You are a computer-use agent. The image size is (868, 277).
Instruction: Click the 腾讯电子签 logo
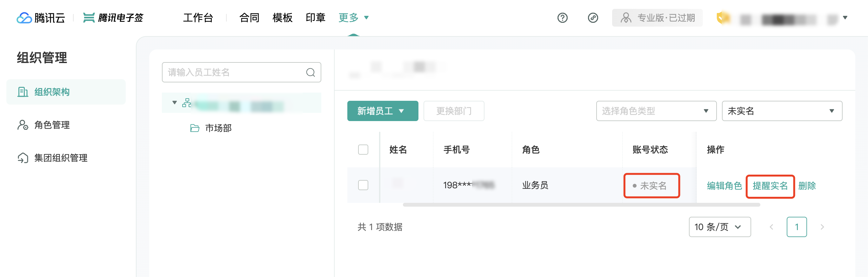[x=113, y=18]
